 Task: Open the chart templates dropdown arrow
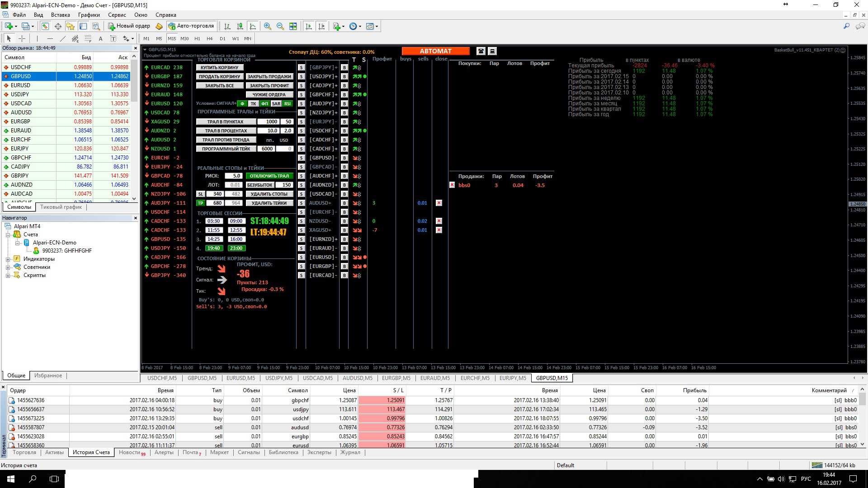tap(377, 26)
